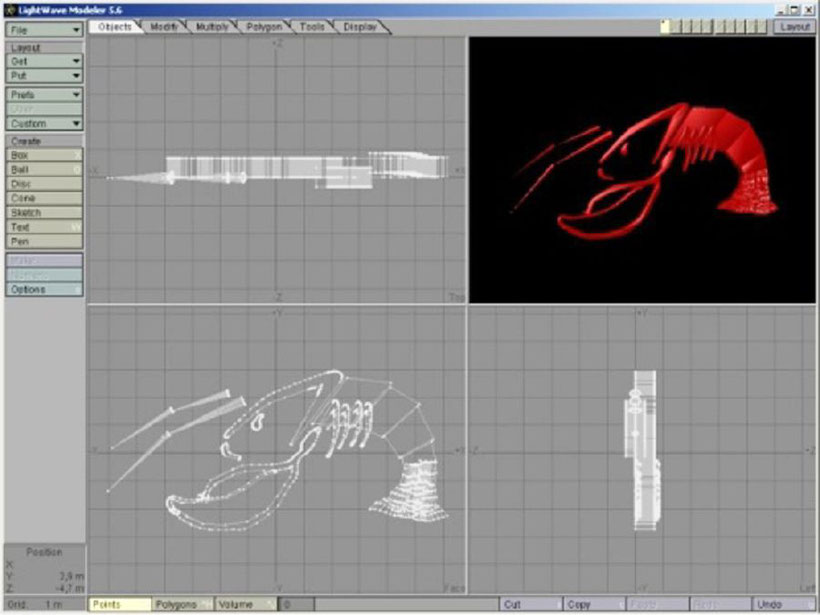Select the Box create tool

point(44,155)
